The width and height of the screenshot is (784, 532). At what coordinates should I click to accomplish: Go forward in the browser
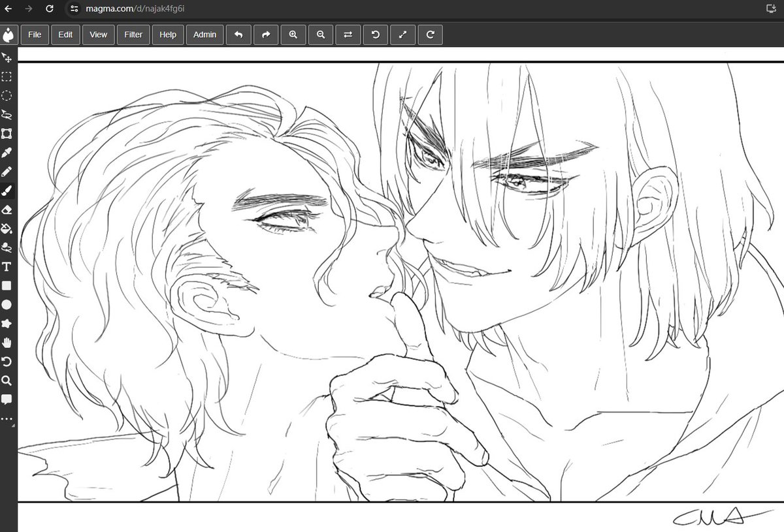pyautogui.click(x=28, y=8)
